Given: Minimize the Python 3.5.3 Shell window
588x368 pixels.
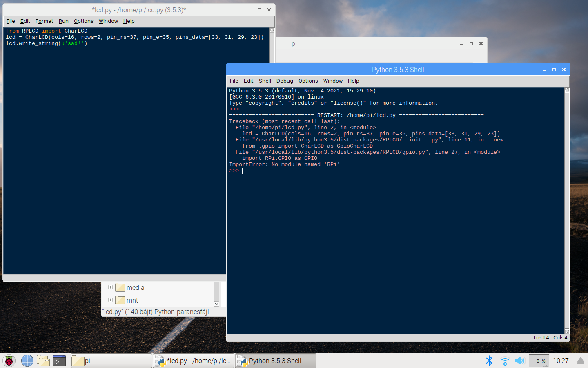Looking at the screenshot, I should [x=544, y=70].
